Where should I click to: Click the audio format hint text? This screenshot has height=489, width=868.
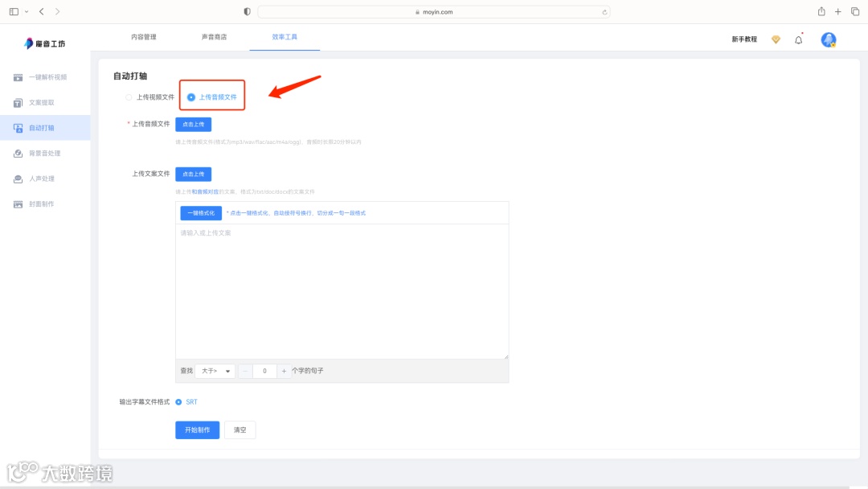pos(268,142)
